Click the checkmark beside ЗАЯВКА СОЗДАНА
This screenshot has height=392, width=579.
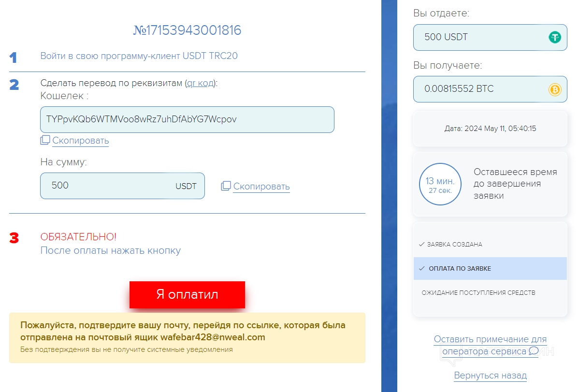point(422,244)
